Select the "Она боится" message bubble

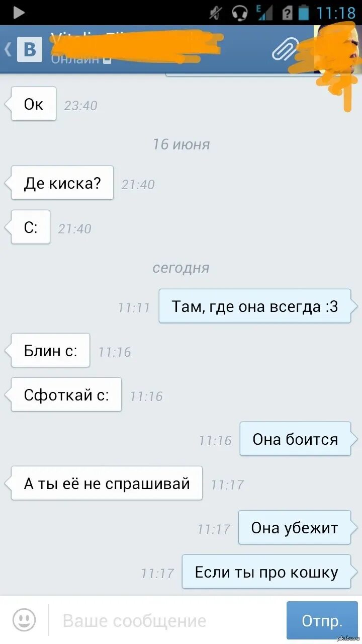(295, 439)
